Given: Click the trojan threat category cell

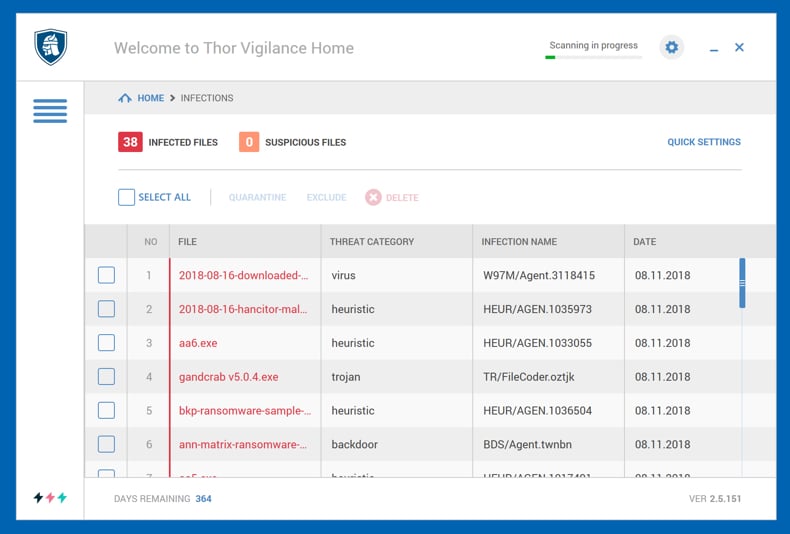Looking at the screenshot, I should [x=346, y=377].
